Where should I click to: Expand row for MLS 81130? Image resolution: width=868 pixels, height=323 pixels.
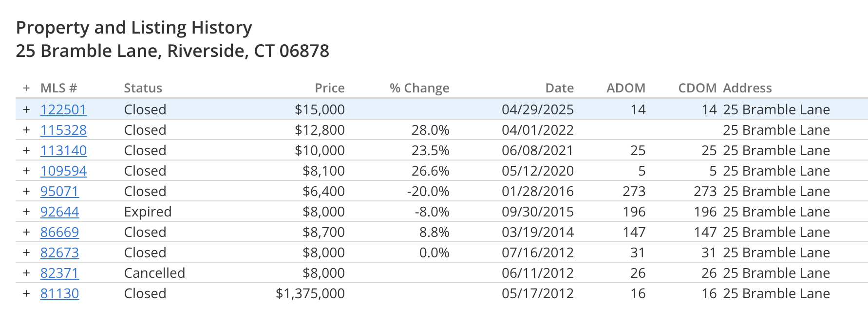click(26, 293)
